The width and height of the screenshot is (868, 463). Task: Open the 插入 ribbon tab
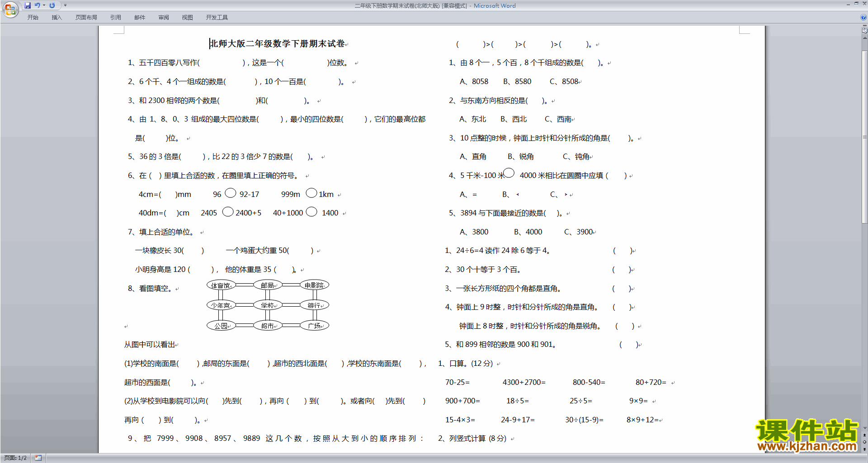tap(57, 17)
